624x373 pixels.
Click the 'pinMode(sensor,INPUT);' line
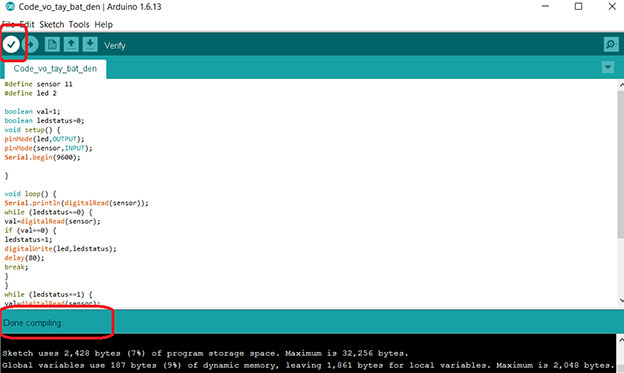(x=49, y=148)
